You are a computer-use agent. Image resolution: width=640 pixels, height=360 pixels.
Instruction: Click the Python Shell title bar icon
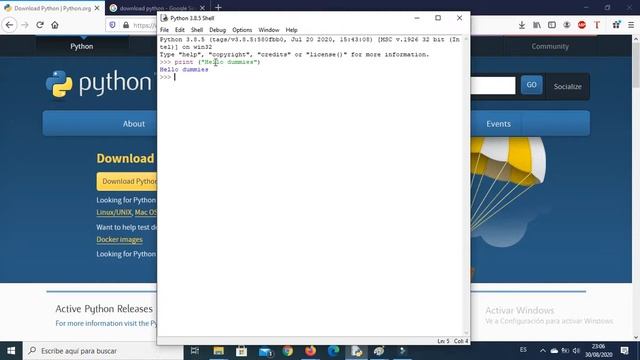pyautogui.click(x=164, y=18)
